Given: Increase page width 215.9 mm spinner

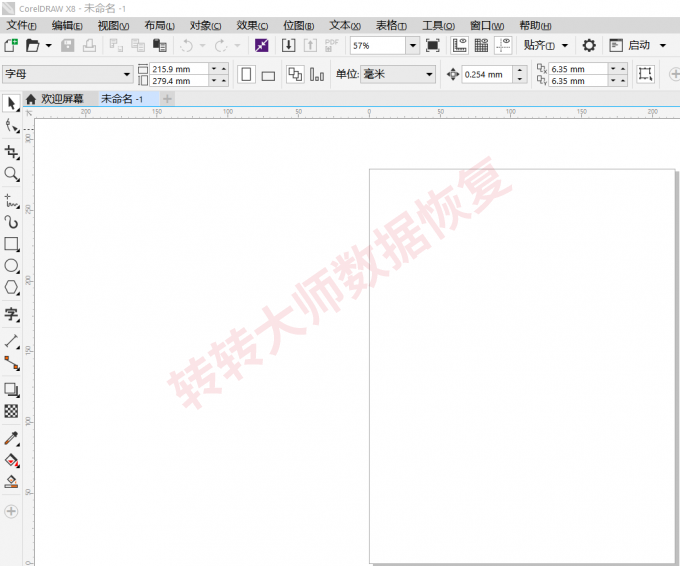Looking at the screenshot, I should tap(224, 69).
